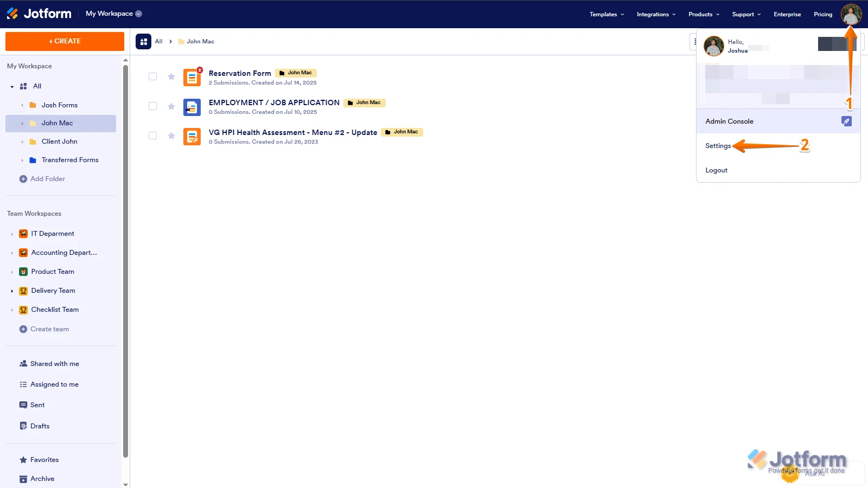The width and height of the screenshot is (868, 488).
Task: Click the Create team link
Action: [50, 329]
